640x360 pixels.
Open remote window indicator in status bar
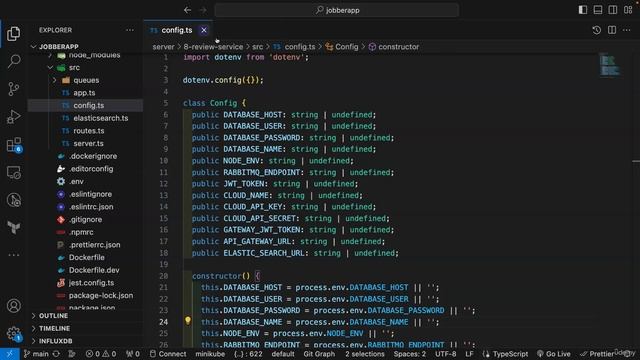(x=9, y=354)
